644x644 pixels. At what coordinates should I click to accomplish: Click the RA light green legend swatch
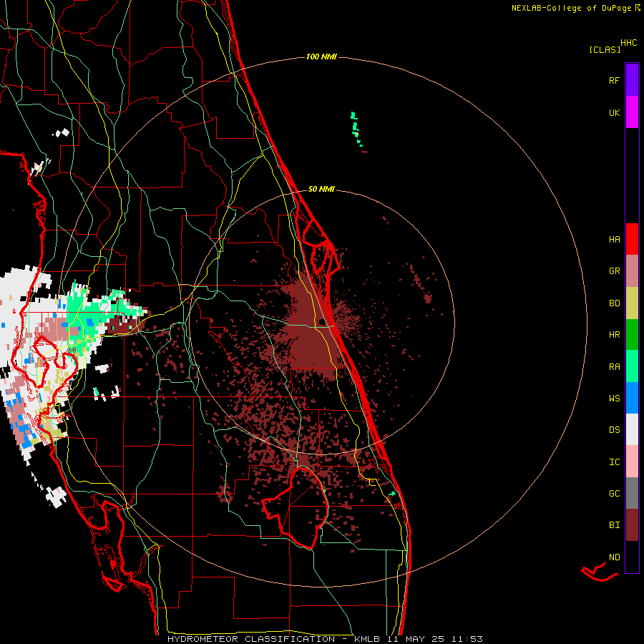632,366
